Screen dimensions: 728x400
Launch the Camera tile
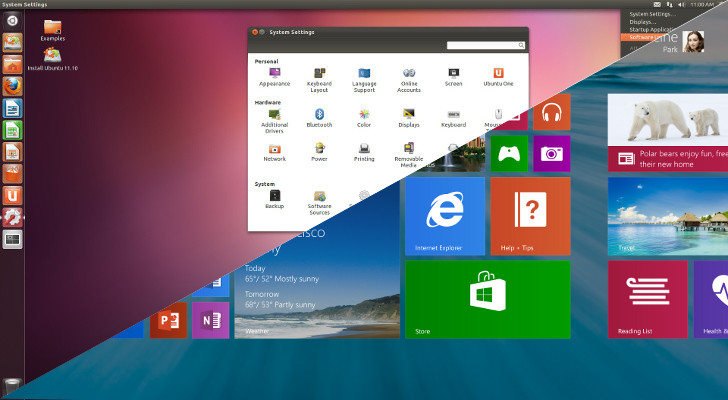coord(551,153)
